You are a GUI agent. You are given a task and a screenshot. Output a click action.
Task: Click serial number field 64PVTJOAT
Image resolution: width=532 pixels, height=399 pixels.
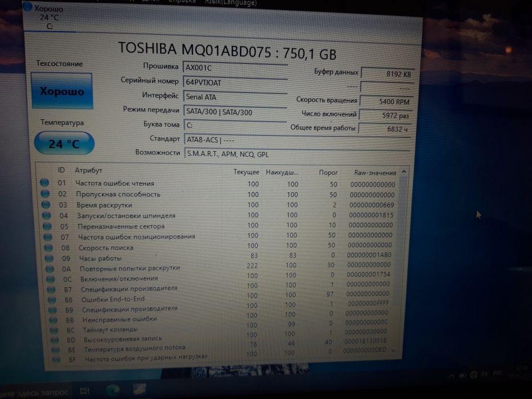coord(235,83)
